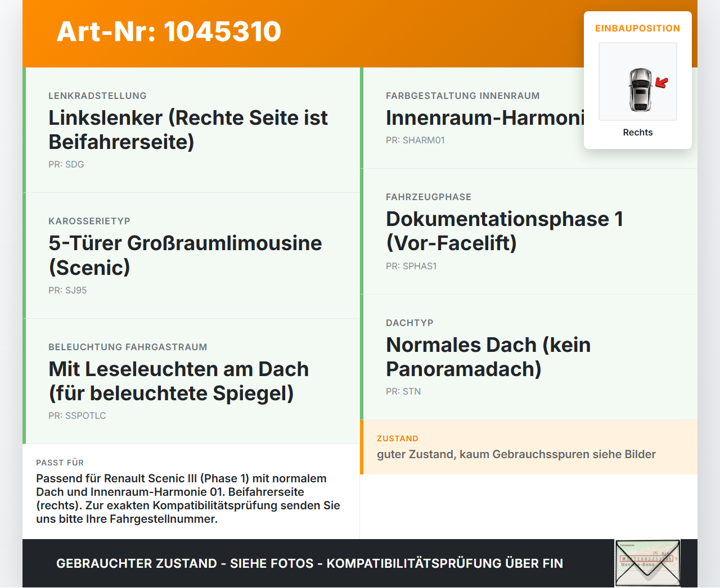Click the 'Passend für Renault Scenic III' paragraph
This screenshot has height=588, width=720.
[x=188, y=499]
